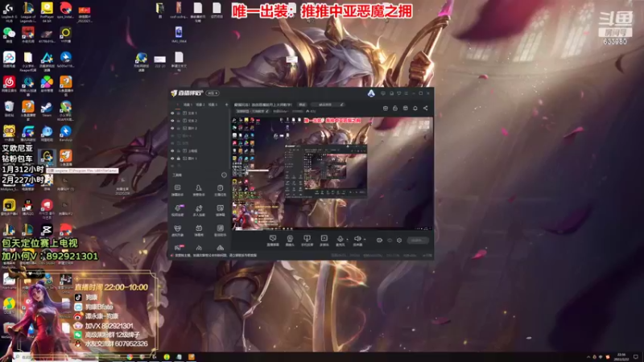Viewport: 644px width, 362px height.
Task: Click the share icon above the preview
Action: point(426,108)
